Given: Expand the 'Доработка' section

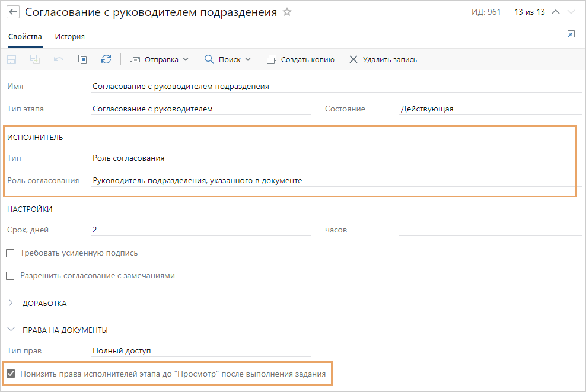Looking at the screenshot, I should [11, 303].
